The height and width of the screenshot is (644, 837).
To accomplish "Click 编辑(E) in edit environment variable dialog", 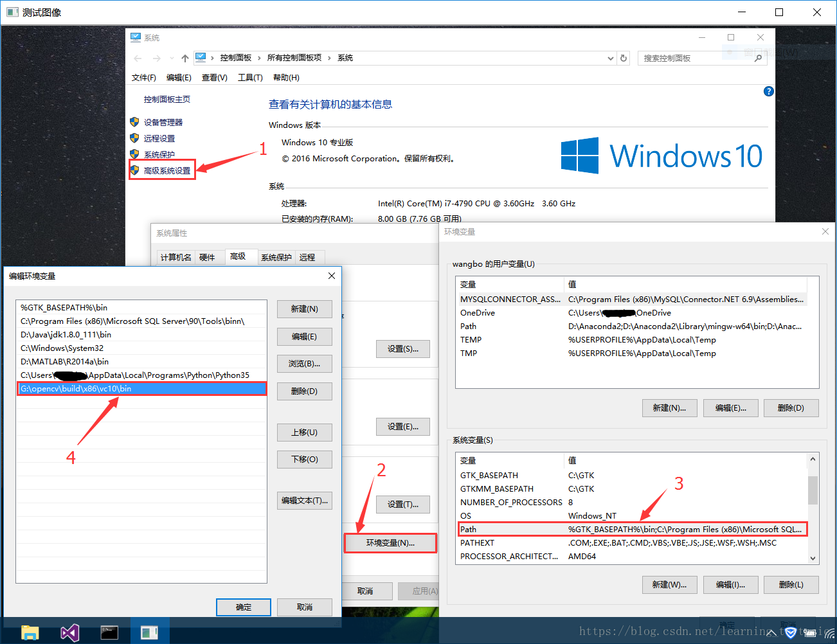I will [x=305, y=337].
